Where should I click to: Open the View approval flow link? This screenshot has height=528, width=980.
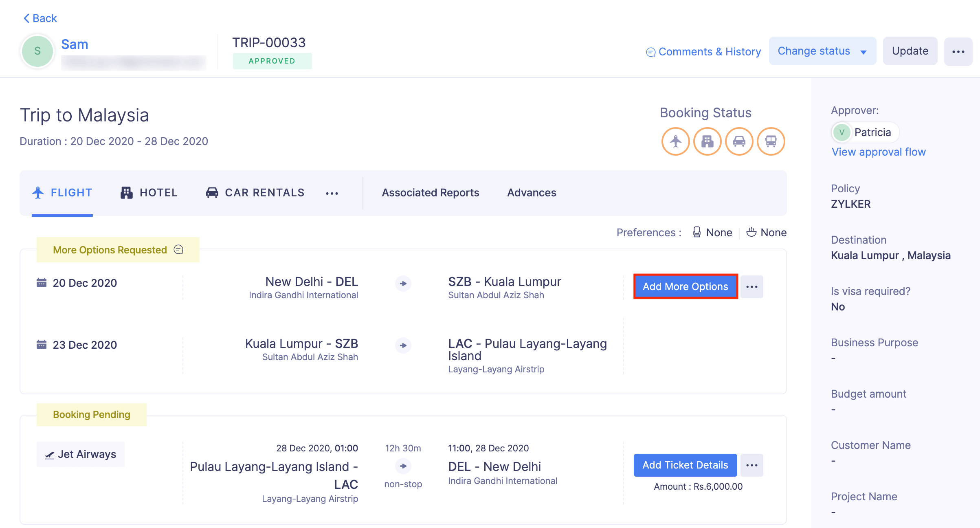pyautogui.click(x=879, y=152)
